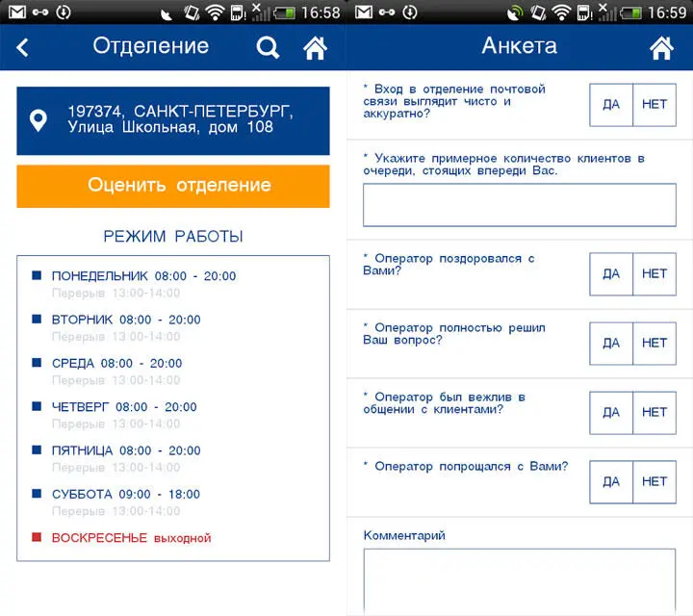Tap mail icon in right status bar
The width and height of the screenshot is (693, 616).
[x=363, y=12]
